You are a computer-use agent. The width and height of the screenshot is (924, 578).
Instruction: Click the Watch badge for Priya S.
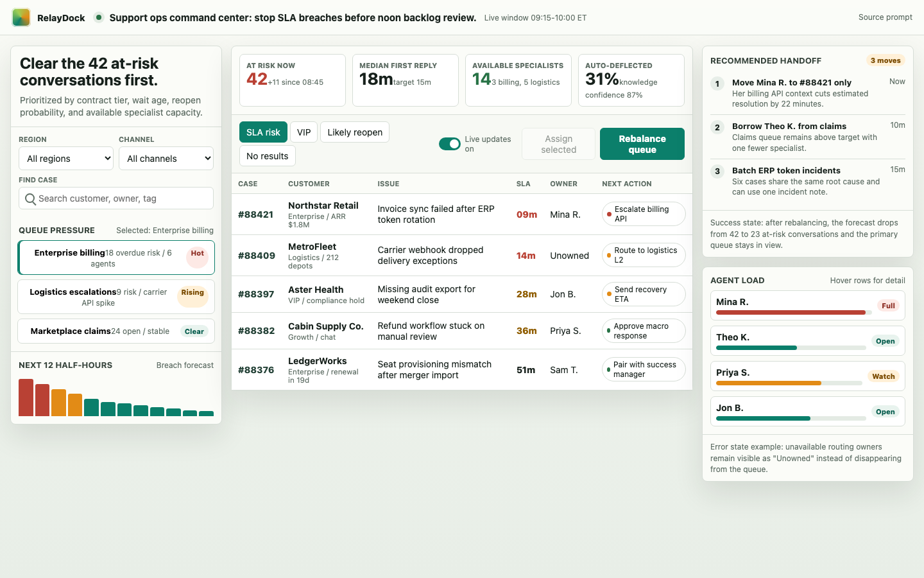[x=884, y=376]
